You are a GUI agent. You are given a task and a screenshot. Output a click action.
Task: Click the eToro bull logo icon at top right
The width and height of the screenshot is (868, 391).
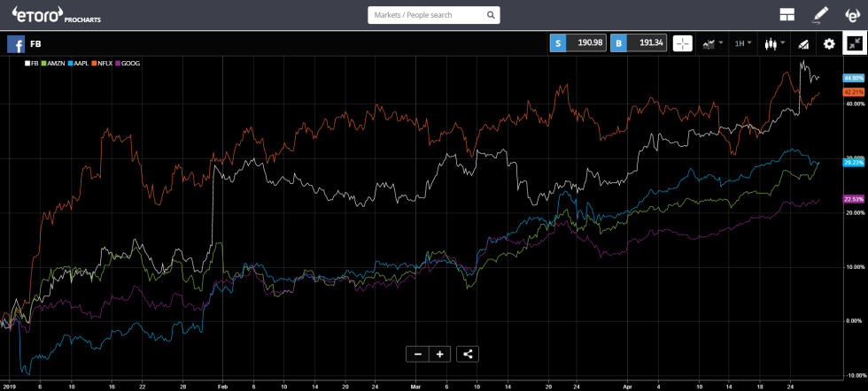(852, 15)
